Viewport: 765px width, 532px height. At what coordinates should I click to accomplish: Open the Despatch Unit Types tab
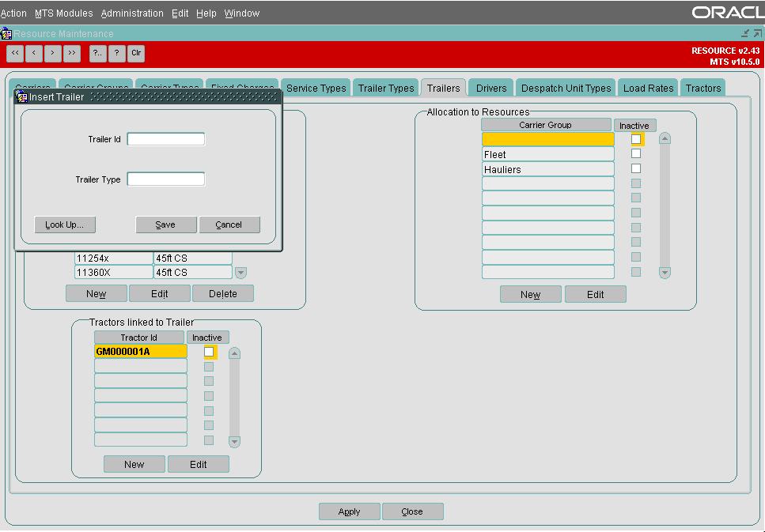(x=566, y=88)
